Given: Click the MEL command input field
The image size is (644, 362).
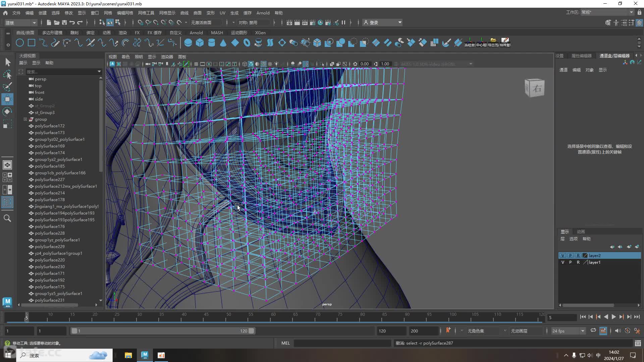Looking at the screenshot, I should (342, 343).
